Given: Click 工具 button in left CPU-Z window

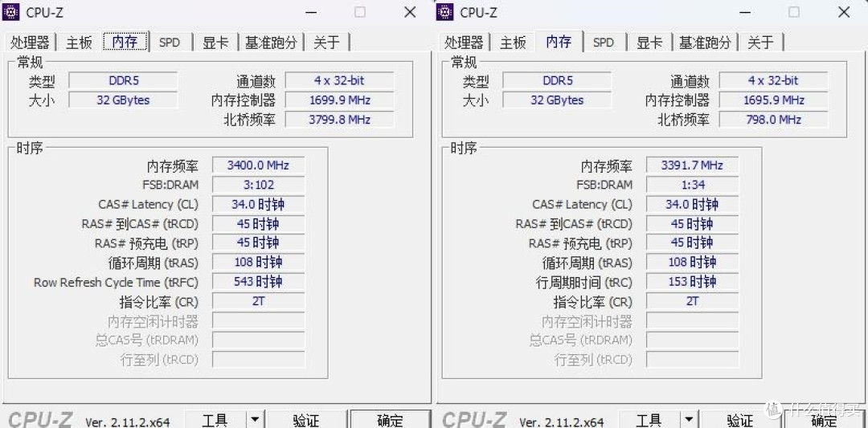Looking at the screenshot, I should [215, 420].
